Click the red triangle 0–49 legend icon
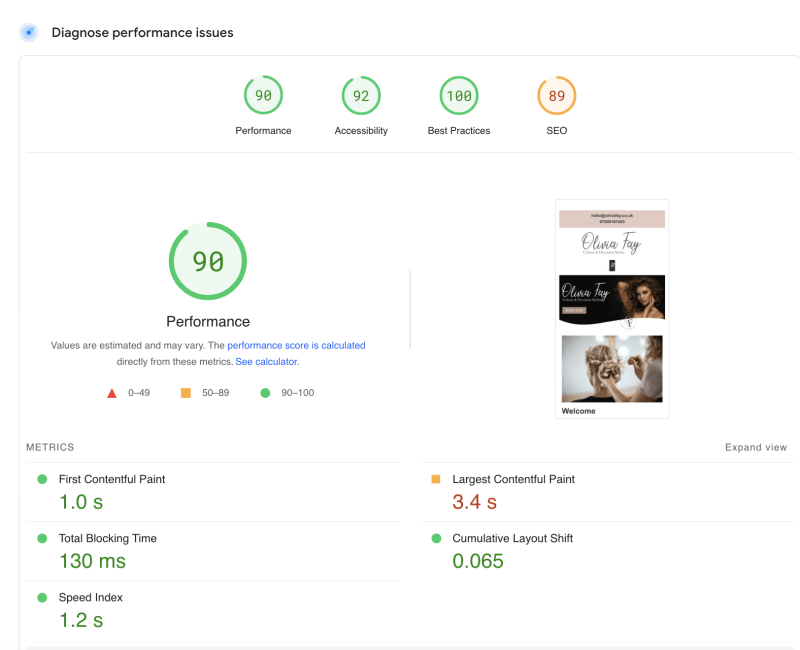Image resolution: width=800 pixels, height=650 pixels. click(x=112, y=393)
